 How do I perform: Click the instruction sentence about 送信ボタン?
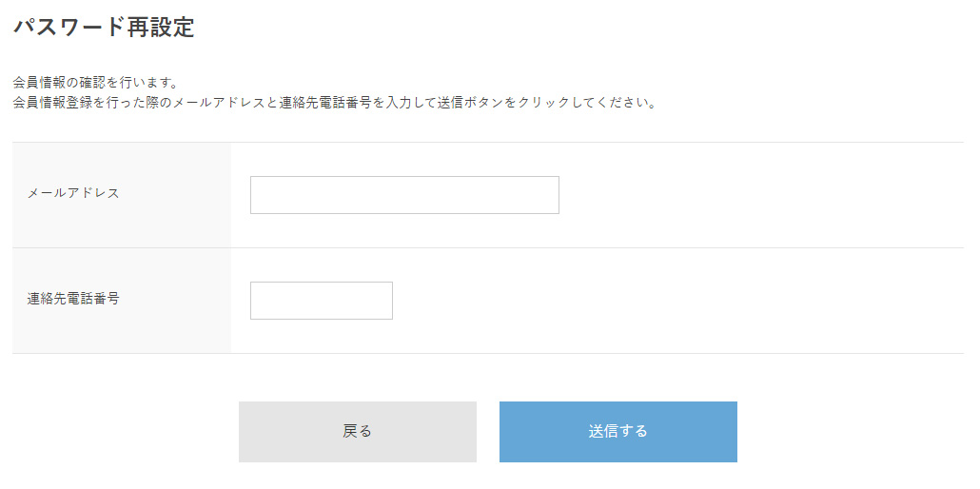[335, 103]
